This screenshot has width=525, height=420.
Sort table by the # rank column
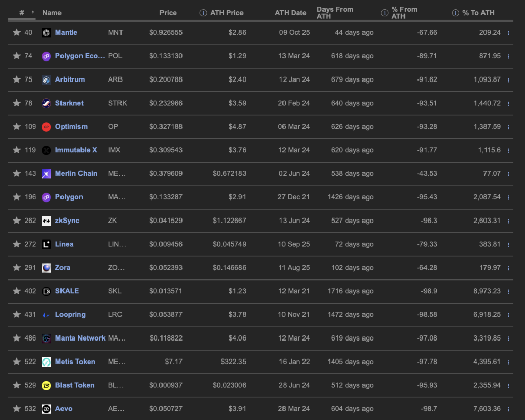point(23,13)
